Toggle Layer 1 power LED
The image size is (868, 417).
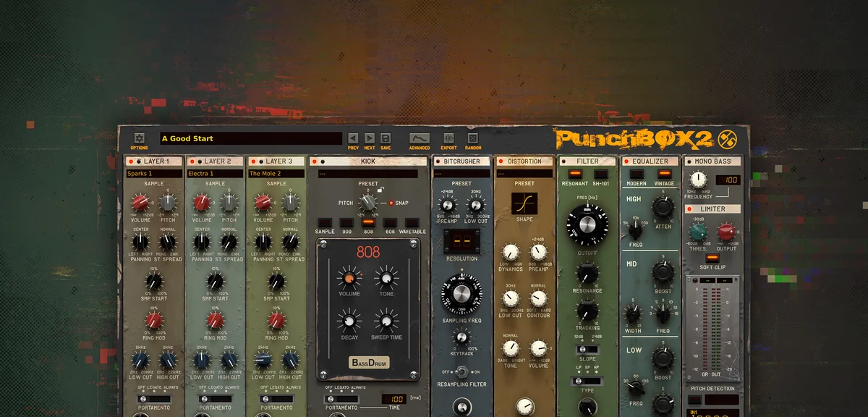click(129, 161)
